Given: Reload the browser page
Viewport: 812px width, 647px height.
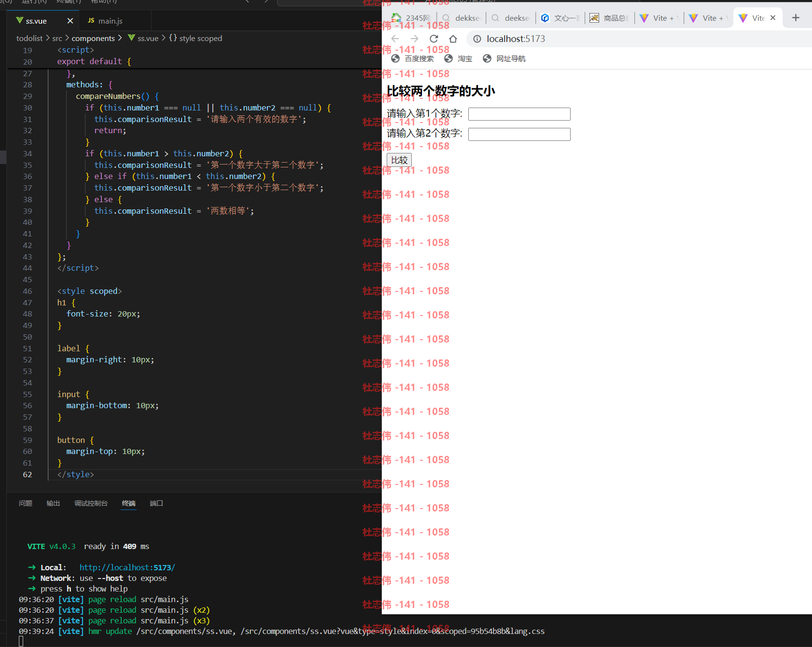Looking at the screenshot, I should point(434,39).
